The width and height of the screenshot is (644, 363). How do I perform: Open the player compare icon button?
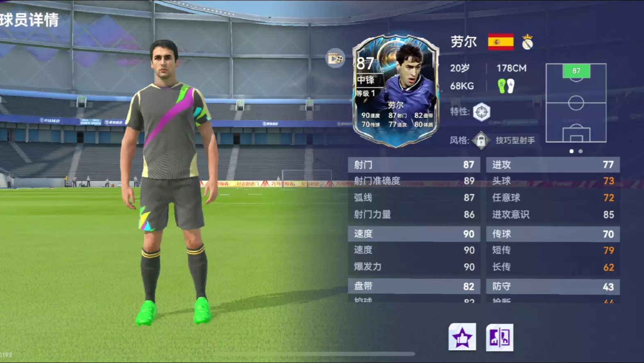click(x=499, y=337)
